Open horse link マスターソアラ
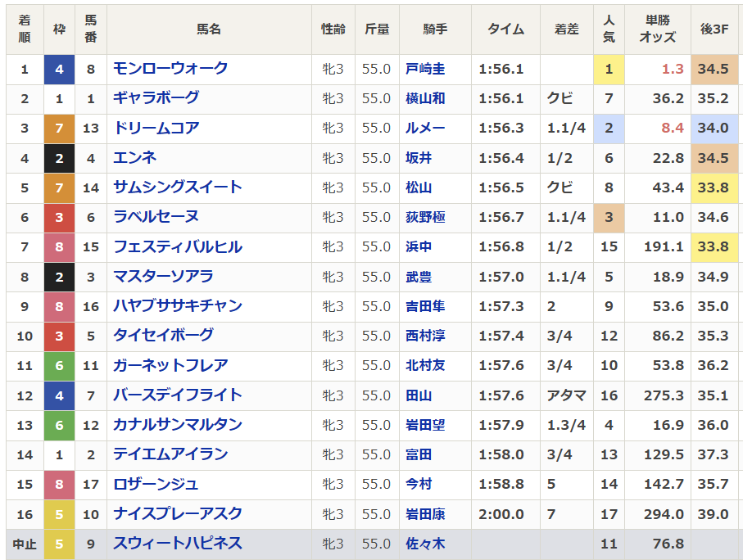Image resolution: width=743 pixels, height=560 pixels. [x=164, y=276]
